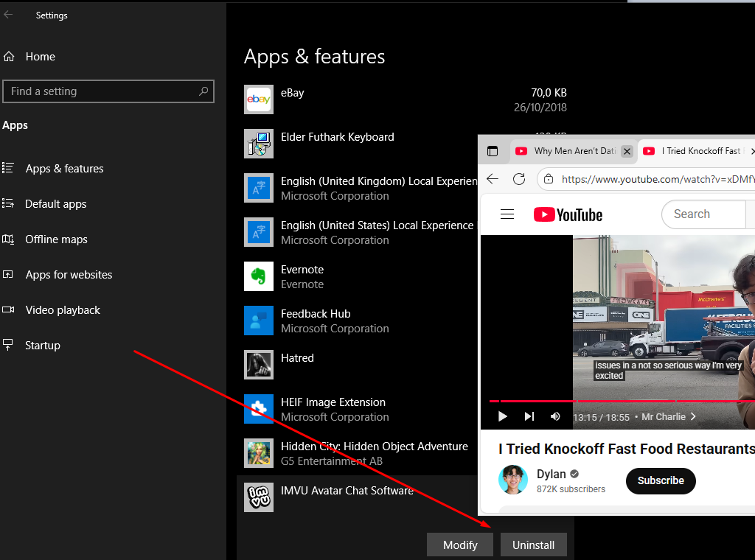Click Hidden City: Hidden Object Adventure name
This screenshot has width=755, height=560.
click(x=375, y=447)
